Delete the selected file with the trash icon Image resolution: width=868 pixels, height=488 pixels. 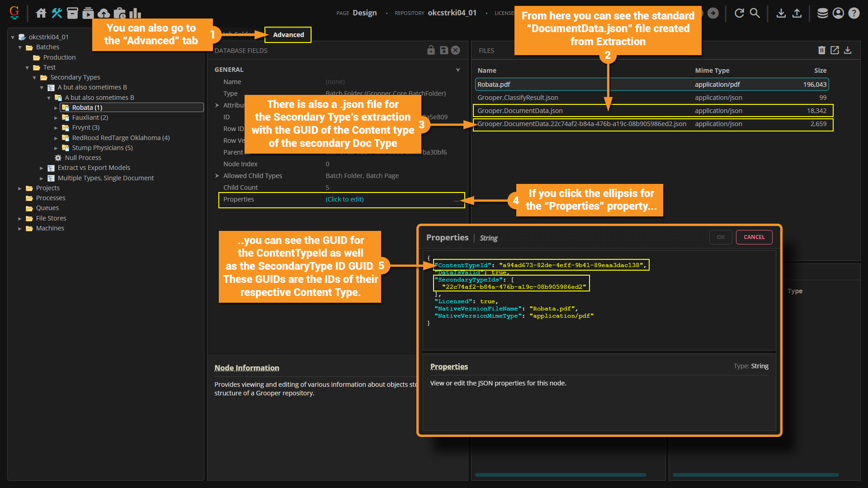tap(821, 50)
